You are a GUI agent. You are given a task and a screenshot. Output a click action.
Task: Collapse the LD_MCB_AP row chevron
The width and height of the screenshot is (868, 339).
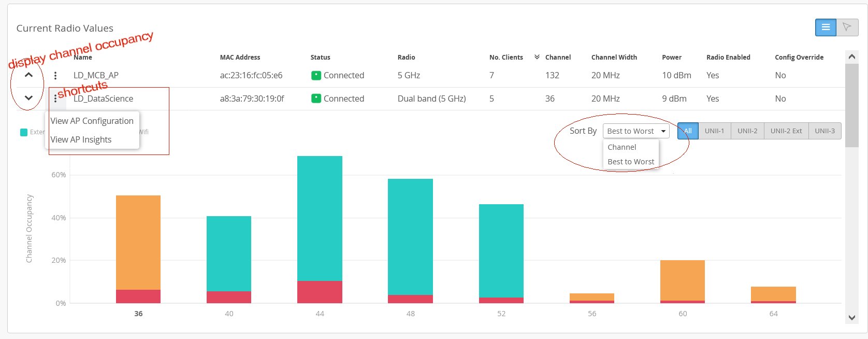28,75
